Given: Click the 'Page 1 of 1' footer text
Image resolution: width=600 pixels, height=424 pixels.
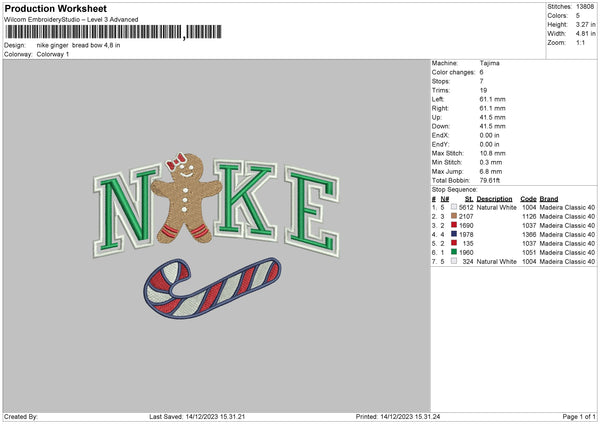Looking at the screenshot, I should (x=579, y=416).
